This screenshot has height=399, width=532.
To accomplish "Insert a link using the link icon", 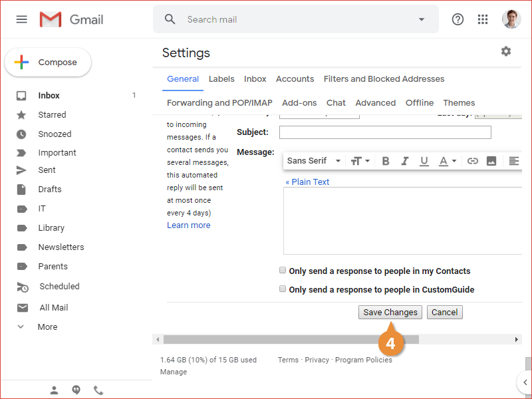I will 472,161.
